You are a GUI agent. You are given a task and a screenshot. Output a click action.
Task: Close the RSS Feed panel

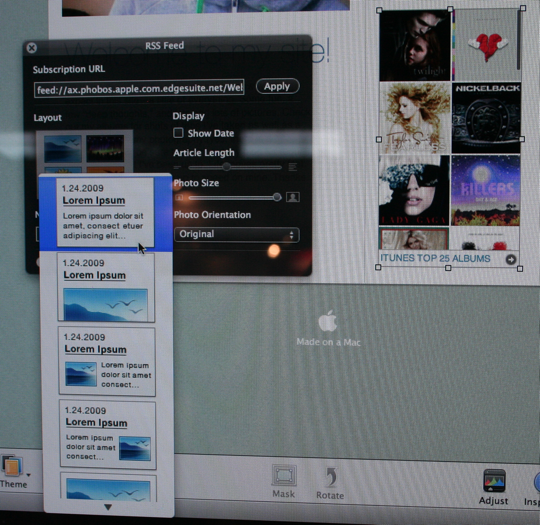pyautogui.click(x=32, y=48)
